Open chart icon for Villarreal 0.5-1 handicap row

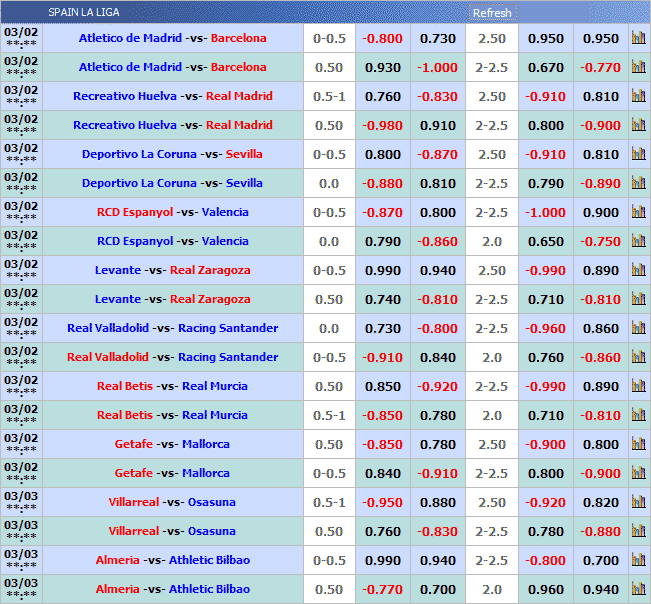(x=638, y=503)
